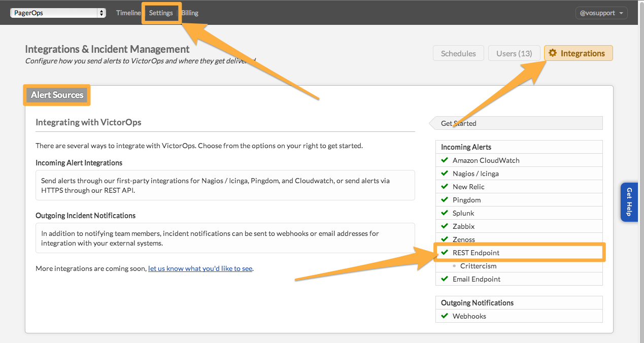Image resolution: width=644 pixels, height=343 pixels.
Task: Go to the Timeline tab
Action: point(128,13)
